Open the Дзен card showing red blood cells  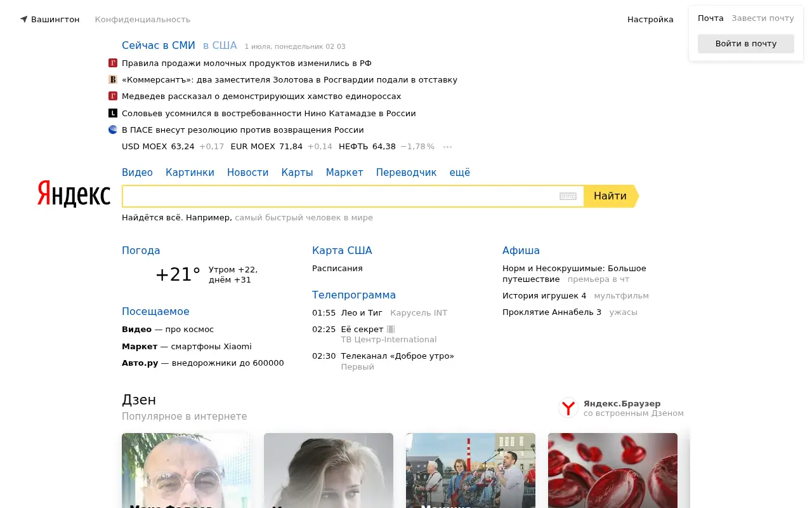coord(613,471)
